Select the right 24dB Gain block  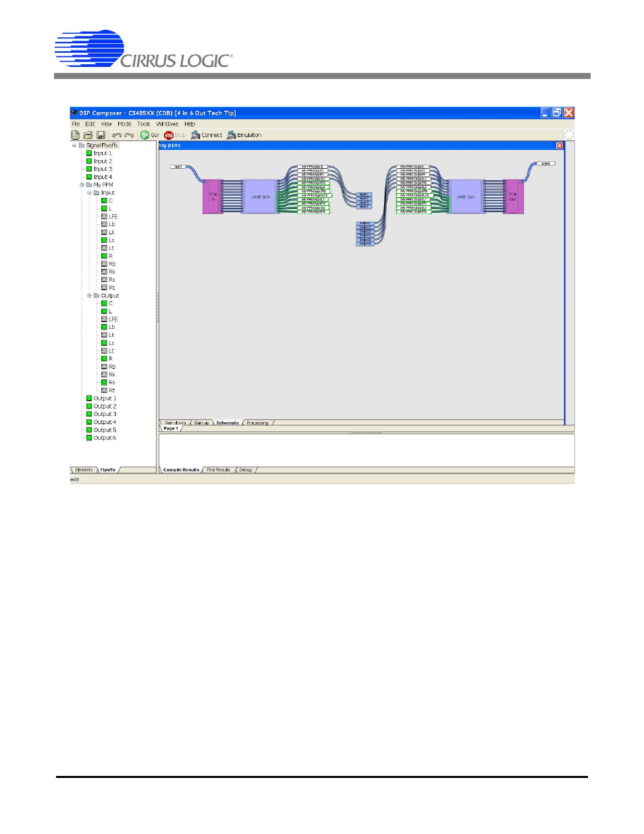coord(466,197)
